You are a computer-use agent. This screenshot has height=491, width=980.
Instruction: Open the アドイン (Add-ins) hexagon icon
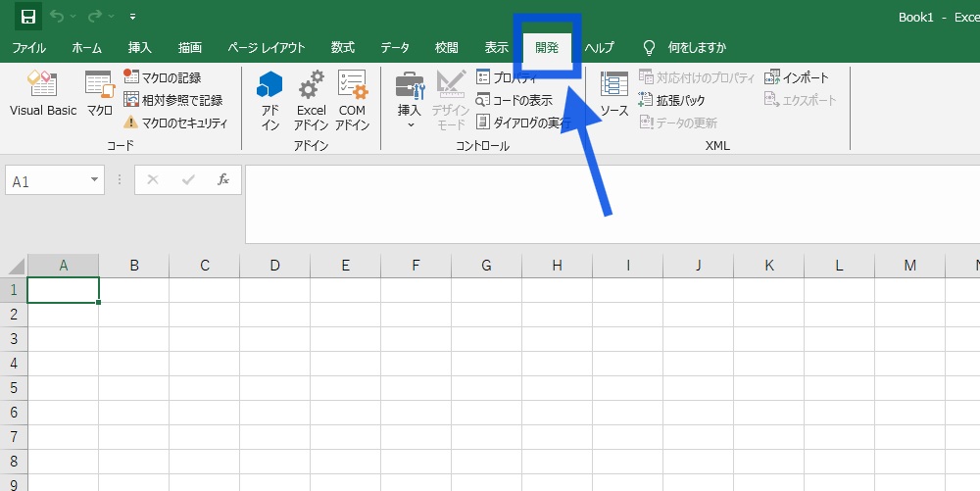coord(270,95)
